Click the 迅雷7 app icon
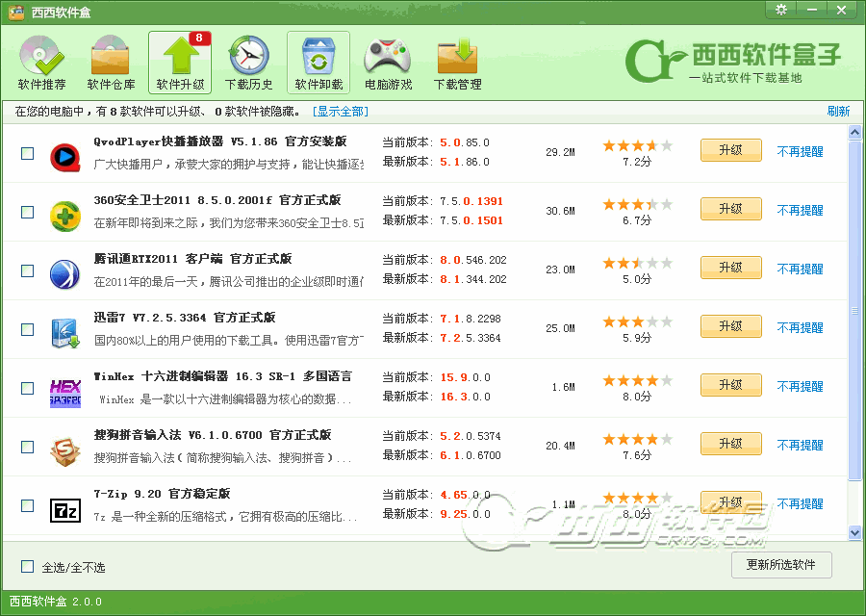 click(65, 333)
